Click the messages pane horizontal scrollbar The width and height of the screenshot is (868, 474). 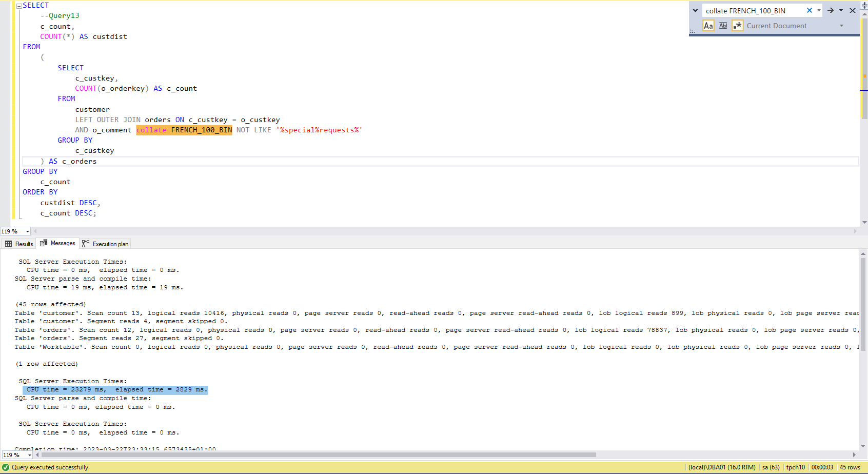click(x=318, y=455)
